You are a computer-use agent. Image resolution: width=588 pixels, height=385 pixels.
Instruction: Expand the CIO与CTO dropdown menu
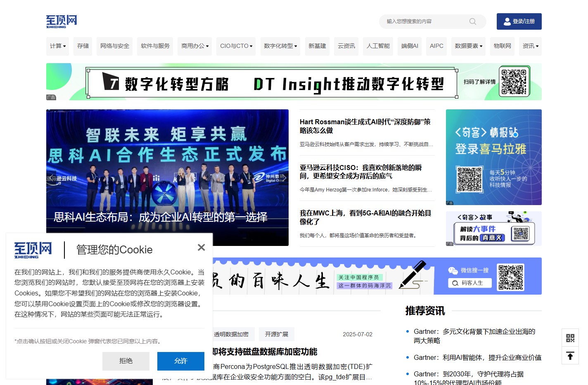click(236, 46)
